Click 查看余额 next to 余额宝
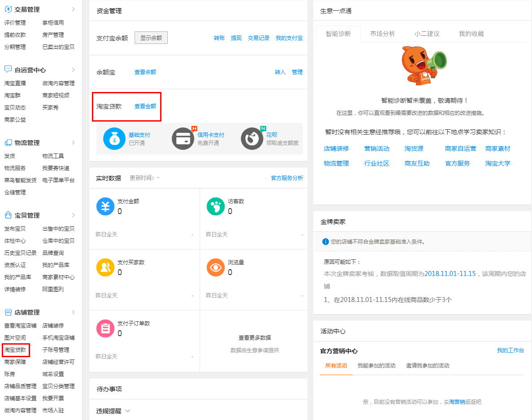This screenshot has height=420, width=532. (x=145, y=72)
